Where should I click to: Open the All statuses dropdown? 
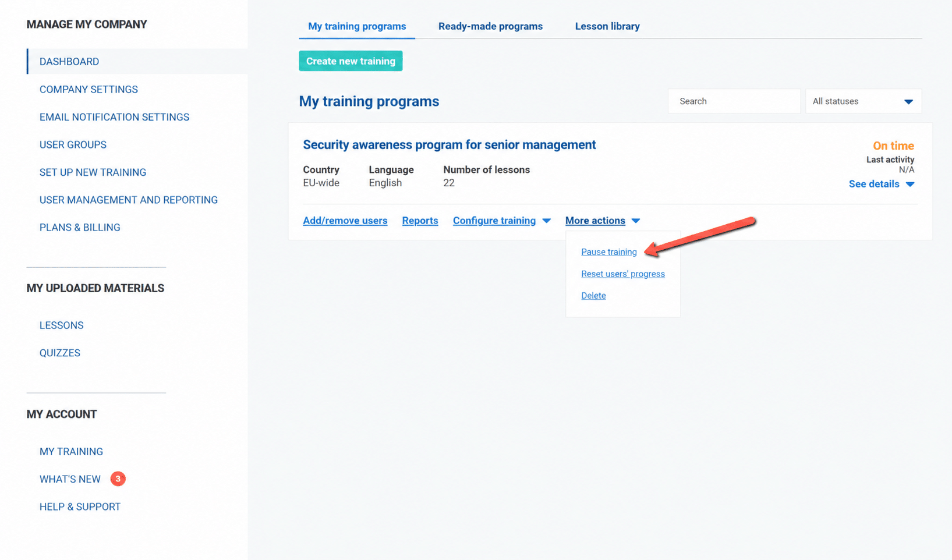[x=863, y=101]
